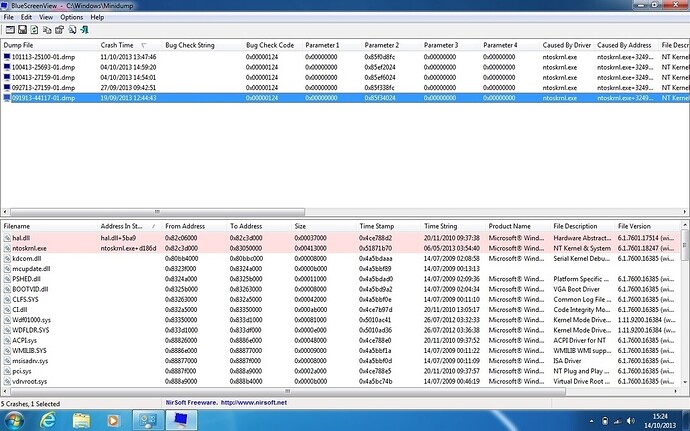Select the hal.dll driver row

tap(341, 238)
